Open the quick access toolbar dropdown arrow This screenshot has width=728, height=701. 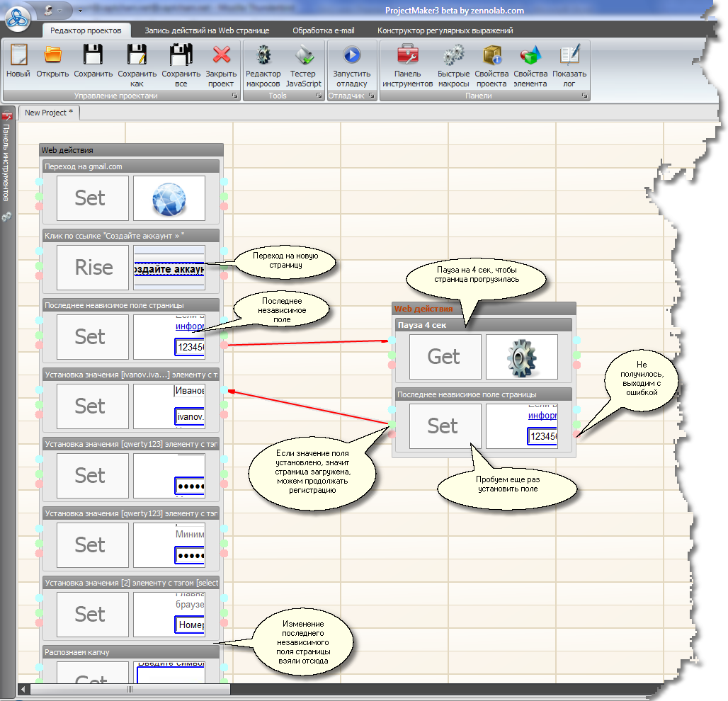coord(80,11)
